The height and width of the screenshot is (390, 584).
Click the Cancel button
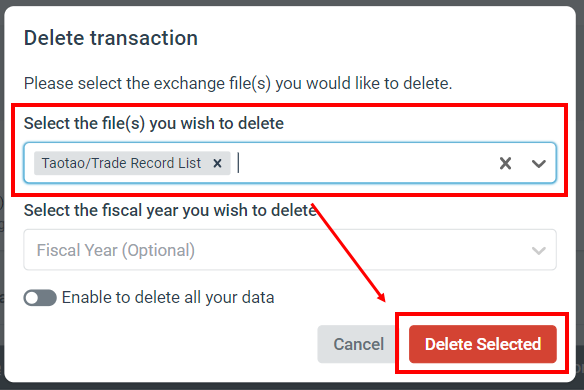358,344
